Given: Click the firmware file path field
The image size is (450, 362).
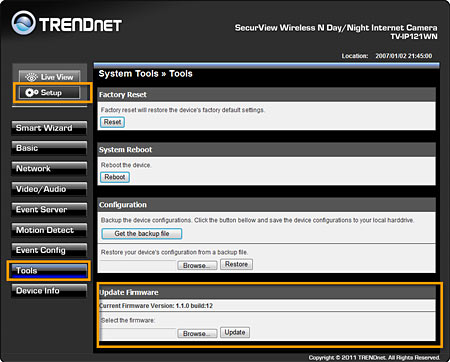Looking at the screenshot, I should [139, 333].
